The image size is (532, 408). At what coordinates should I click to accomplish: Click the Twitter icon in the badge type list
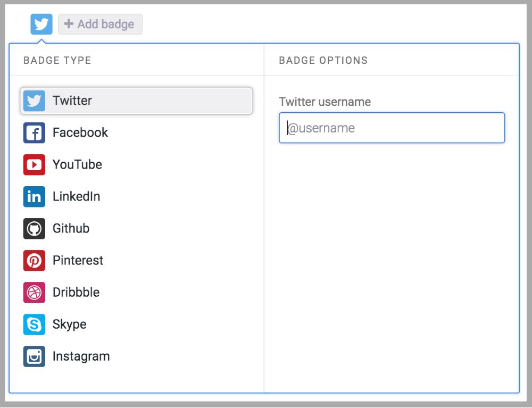34,101
